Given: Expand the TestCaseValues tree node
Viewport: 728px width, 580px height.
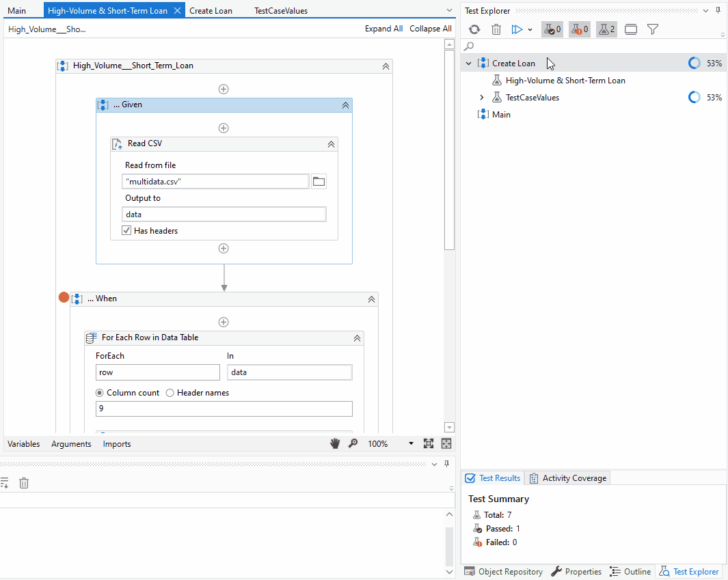Looking at the screenshot, I should point(482,98).
